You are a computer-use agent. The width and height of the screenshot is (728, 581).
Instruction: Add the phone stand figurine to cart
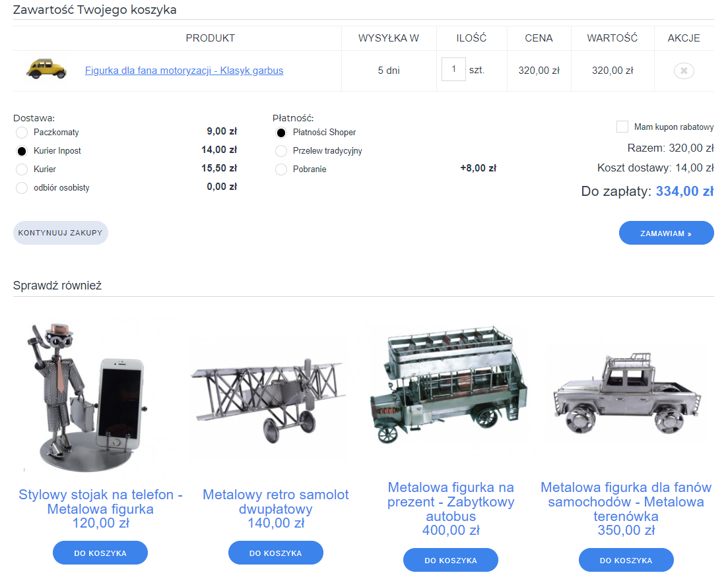pyautogui.click(x=100, y=553)
